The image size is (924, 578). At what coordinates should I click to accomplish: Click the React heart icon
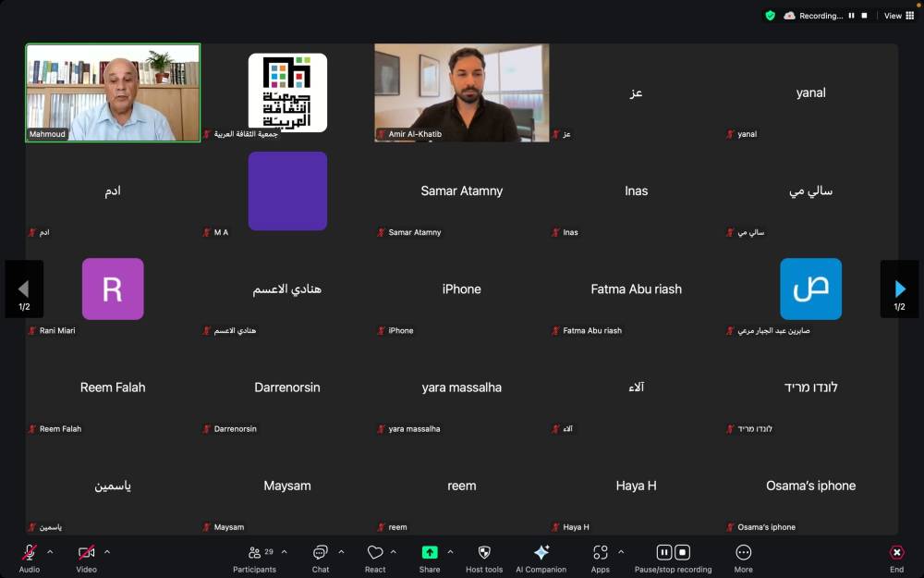tap(374, 553)
